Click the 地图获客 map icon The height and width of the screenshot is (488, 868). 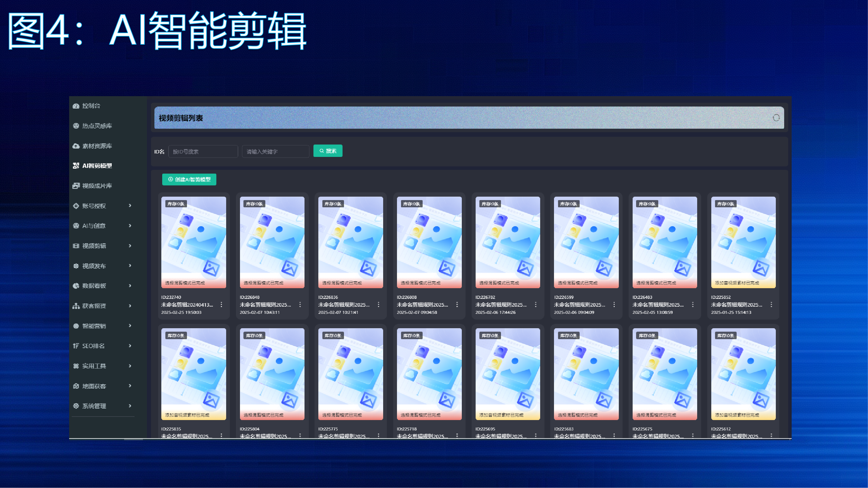tap(76, 386)
